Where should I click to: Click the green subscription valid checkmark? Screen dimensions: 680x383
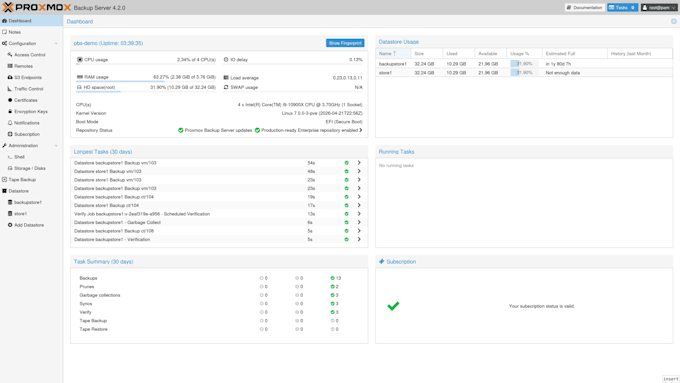pyautogui.click(x=393, y=306)
